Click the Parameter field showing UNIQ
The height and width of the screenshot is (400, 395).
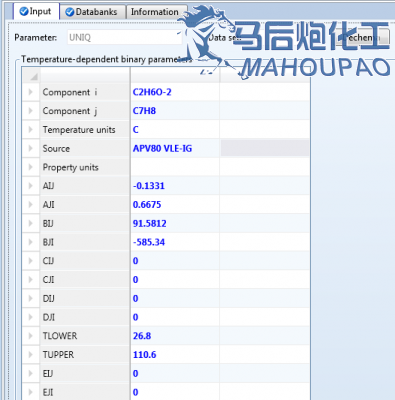pyautogui.click(x=124, y=37)
